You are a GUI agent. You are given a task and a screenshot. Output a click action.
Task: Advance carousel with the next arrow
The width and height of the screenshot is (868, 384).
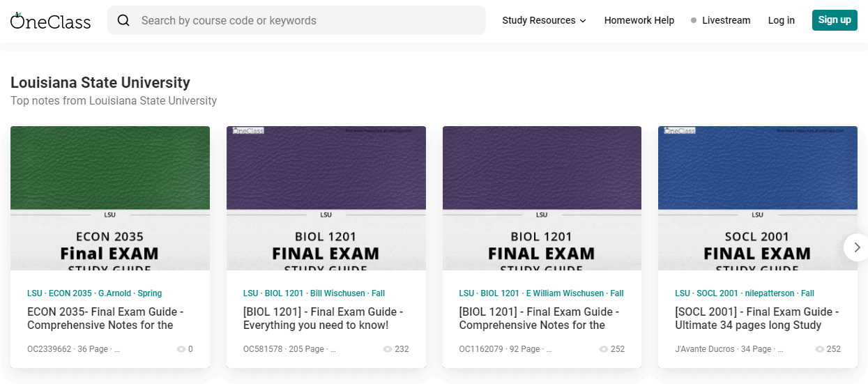tap(856, 247)
